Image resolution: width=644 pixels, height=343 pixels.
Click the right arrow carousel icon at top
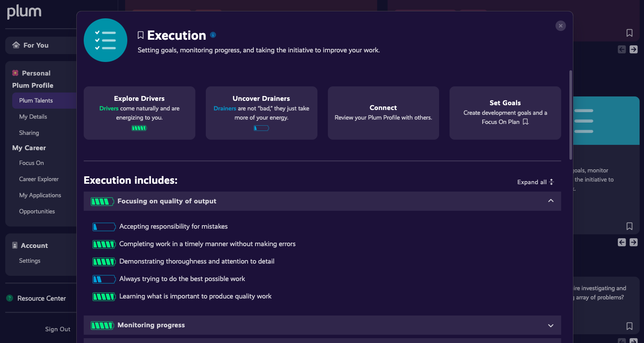click(634, 49)
